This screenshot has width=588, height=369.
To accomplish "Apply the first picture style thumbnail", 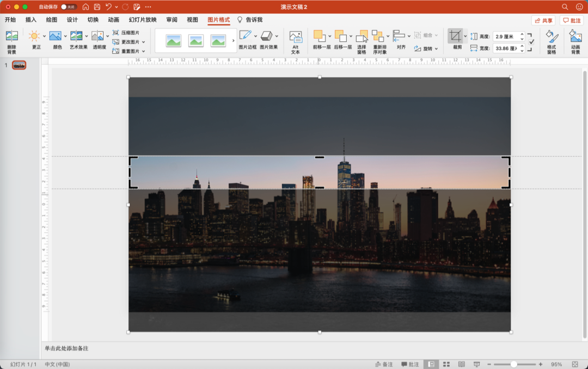I will pos(174,40).
